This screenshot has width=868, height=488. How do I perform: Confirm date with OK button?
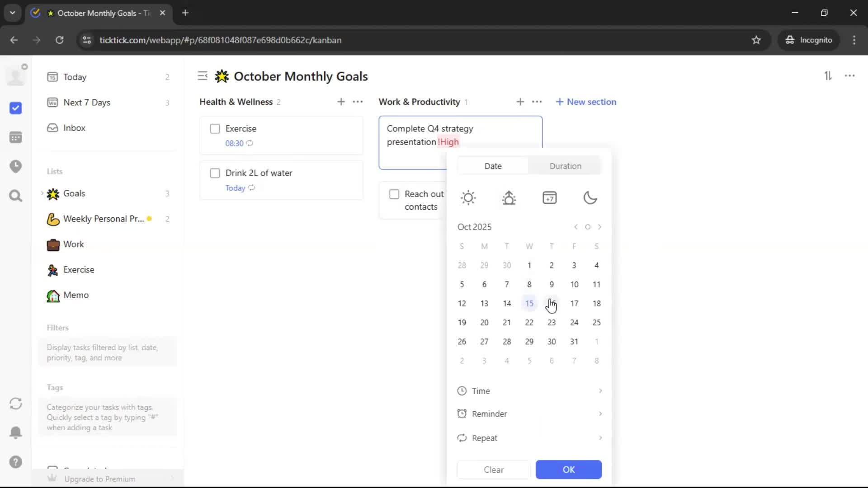[x=568, y=469]
